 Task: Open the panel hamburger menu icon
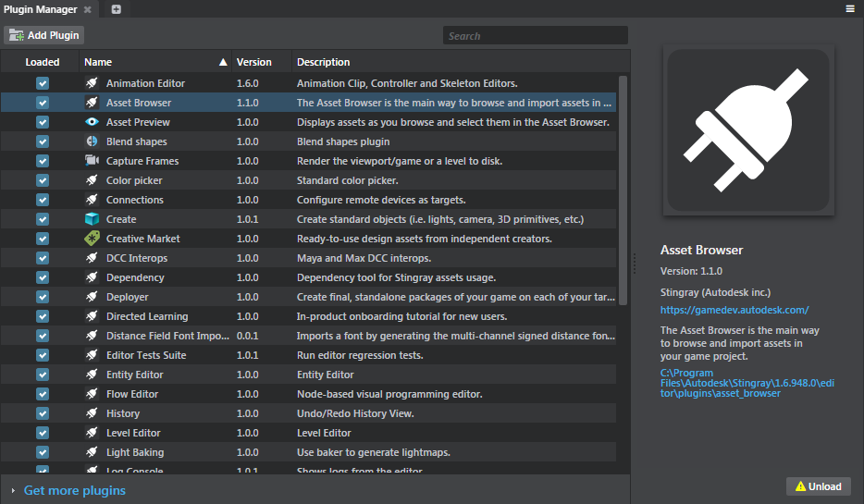(850, 9)
